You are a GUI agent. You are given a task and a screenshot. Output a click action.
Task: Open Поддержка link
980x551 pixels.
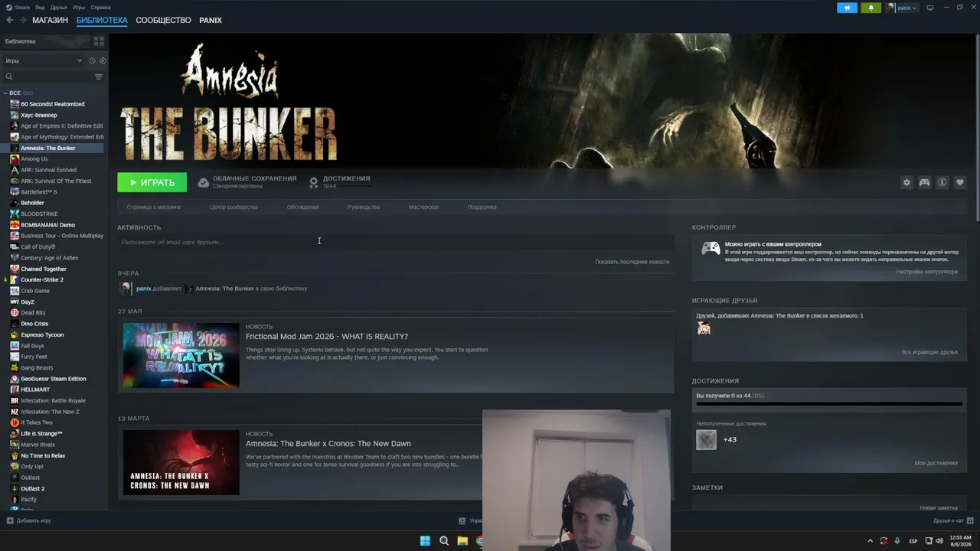point(482,207)
